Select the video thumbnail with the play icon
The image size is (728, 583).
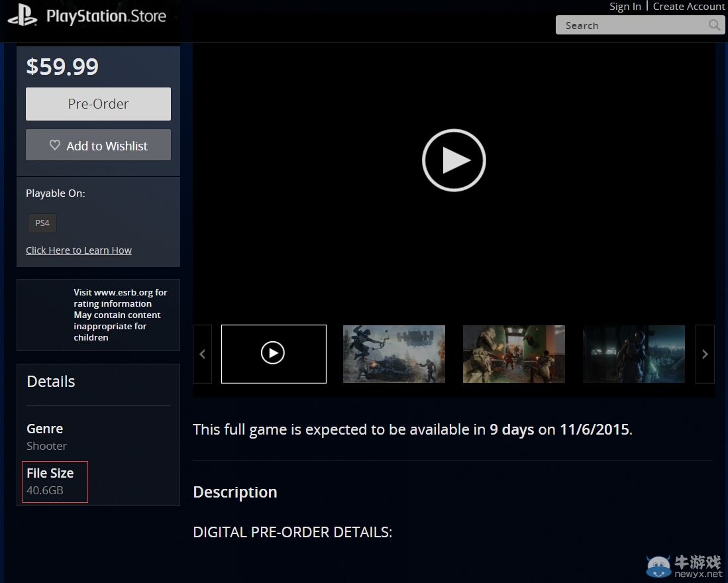[274, 354]
